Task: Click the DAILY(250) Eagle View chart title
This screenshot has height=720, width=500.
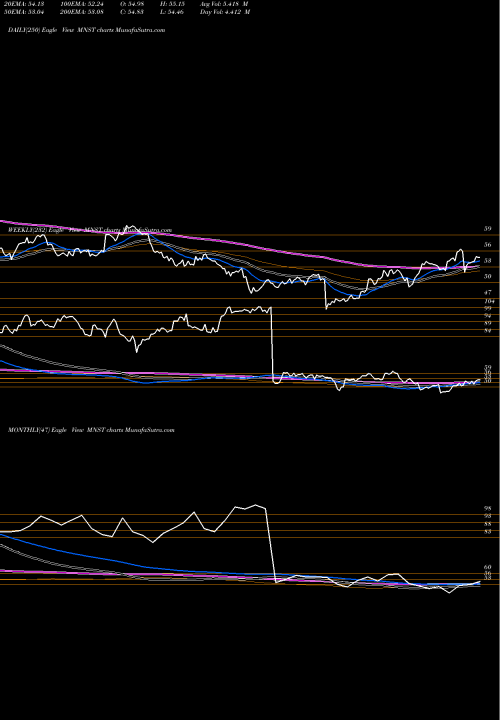Action: (x=86, y=30)
